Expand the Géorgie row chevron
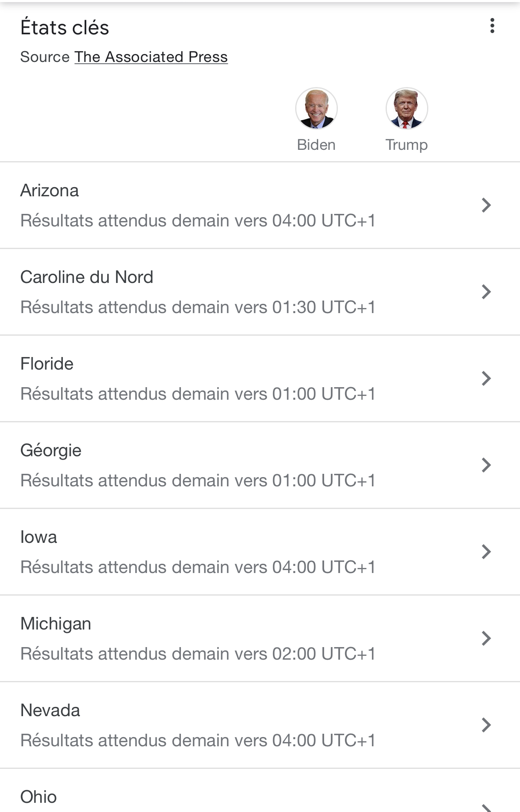Image resolution: width=520 pixels, height=812 pixels. click(x=486, y=465)
